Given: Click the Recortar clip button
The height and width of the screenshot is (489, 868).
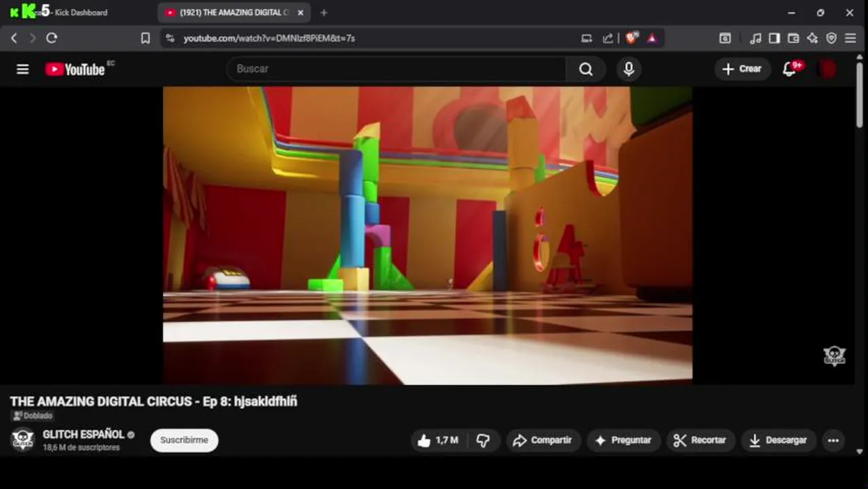Looking at the screenshot, I should pyautogui.click(x=700, y=440).
